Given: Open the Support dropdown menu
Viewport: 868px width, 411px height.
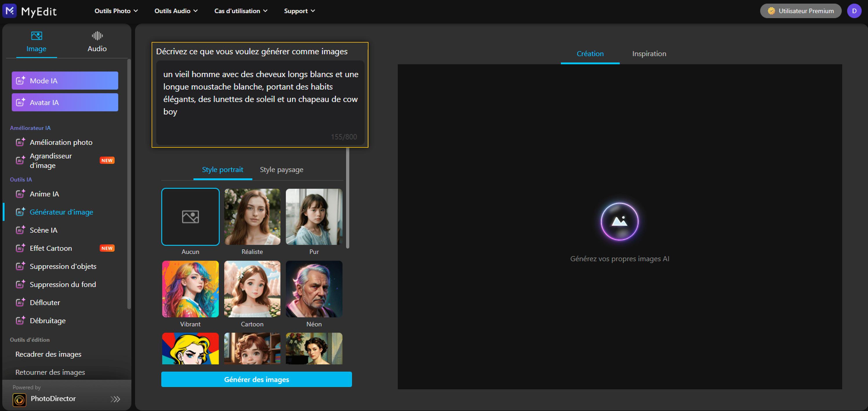Looking at the screenshot, I should pos(299,11).
